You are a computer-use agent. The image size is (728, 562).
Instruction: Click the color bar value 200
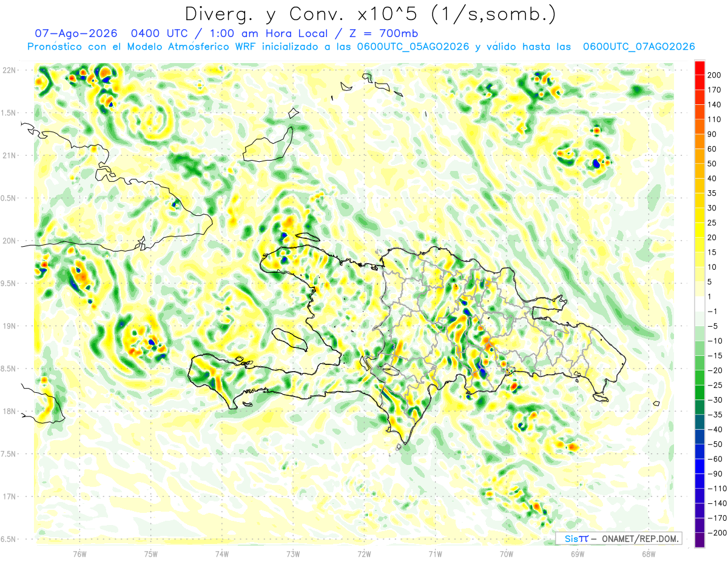pyautogui.click(x=715, y=75)
